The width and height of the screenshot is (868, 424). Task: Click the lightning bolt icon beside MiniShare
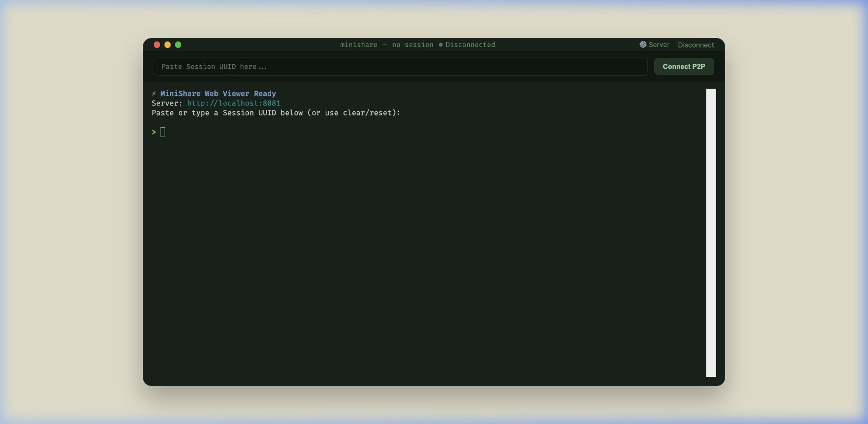pyautogui.click(x=154, y=94)
